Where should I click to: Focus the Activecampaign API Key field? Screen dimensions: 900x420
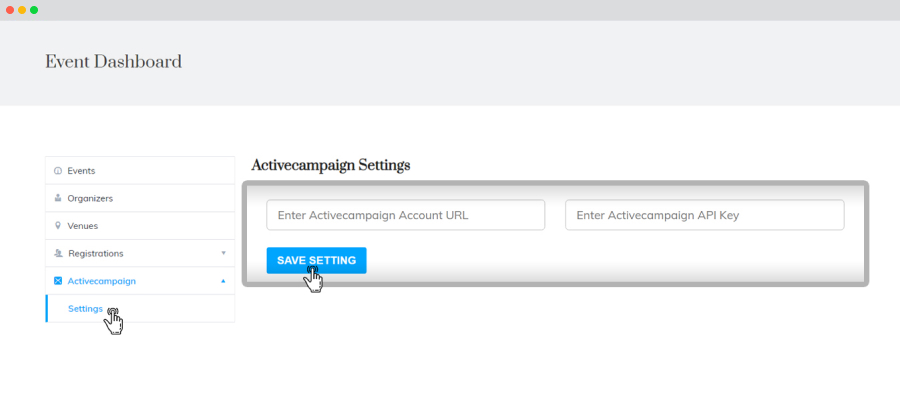[x=704, y=215]
